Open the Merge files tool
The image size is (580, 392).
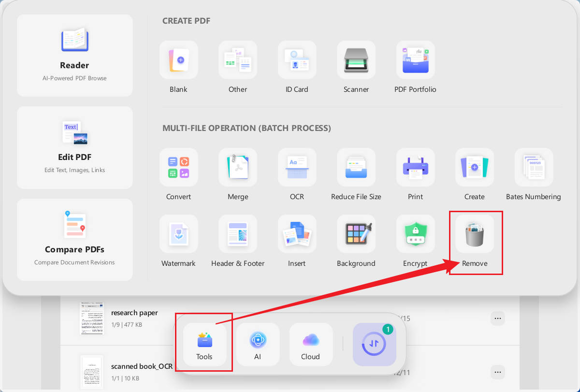(x=238, y=167)
